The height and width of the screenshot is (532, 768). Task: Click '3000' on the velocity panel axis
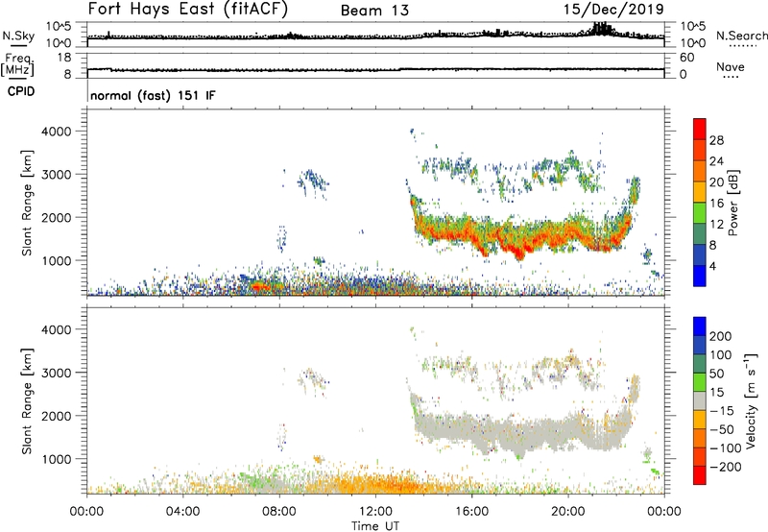(x=56, y=373)
